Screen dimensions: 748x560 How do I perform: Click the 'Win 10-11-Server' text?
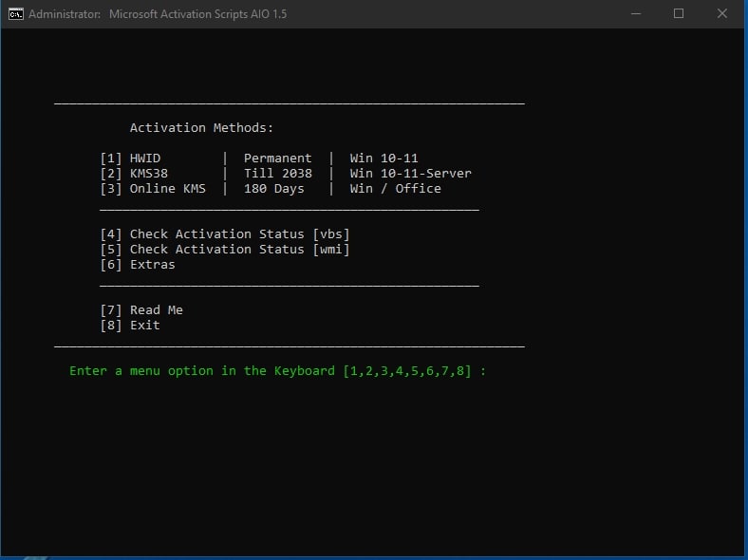click(x=410, y=174)
